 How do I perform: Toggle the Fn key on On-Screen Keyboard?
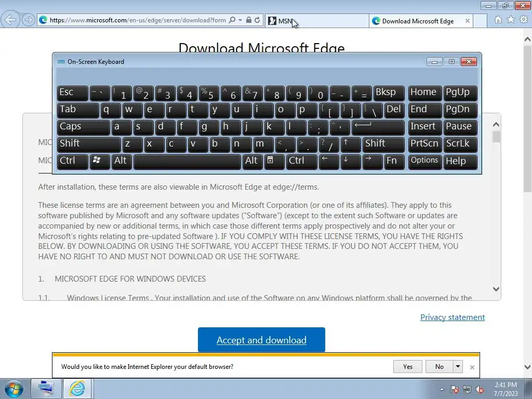pos(394,162)
